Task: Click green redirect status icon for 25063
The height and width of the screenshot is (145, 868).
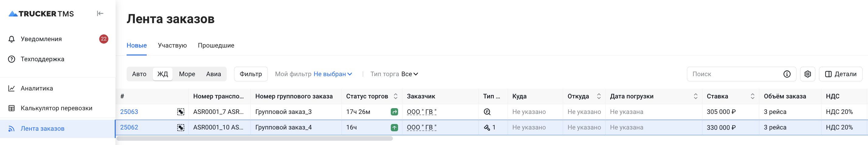Action: (x=394, y=111)
